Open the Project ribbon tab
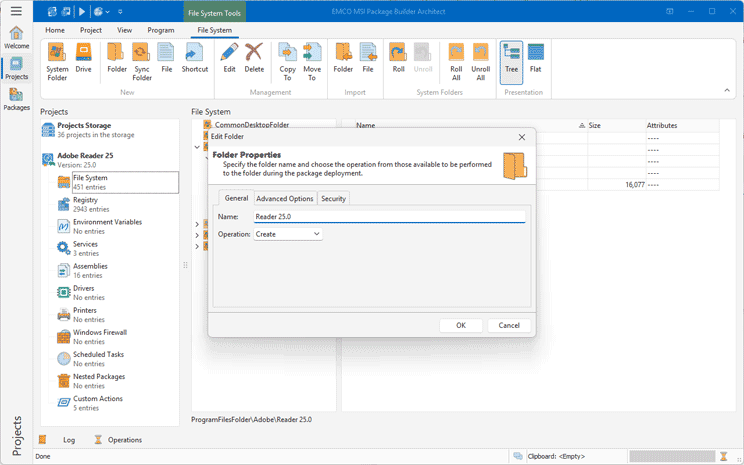 click(91, 30)
